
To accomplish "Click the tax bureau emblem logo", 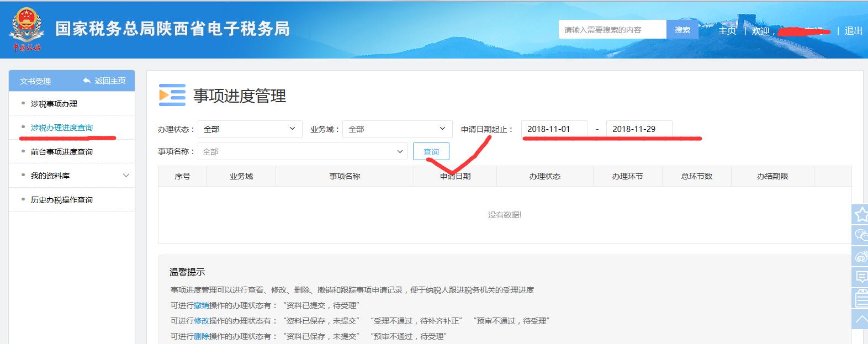I will click(27, 29).
